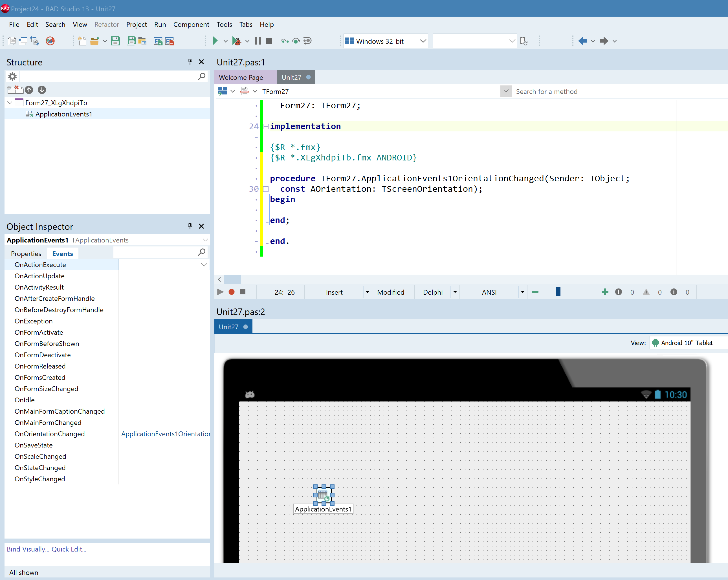Collapse the Form27_XLgXhdpiTb tree node
This screenshot has height=580, width=728.
coord(10,103)
